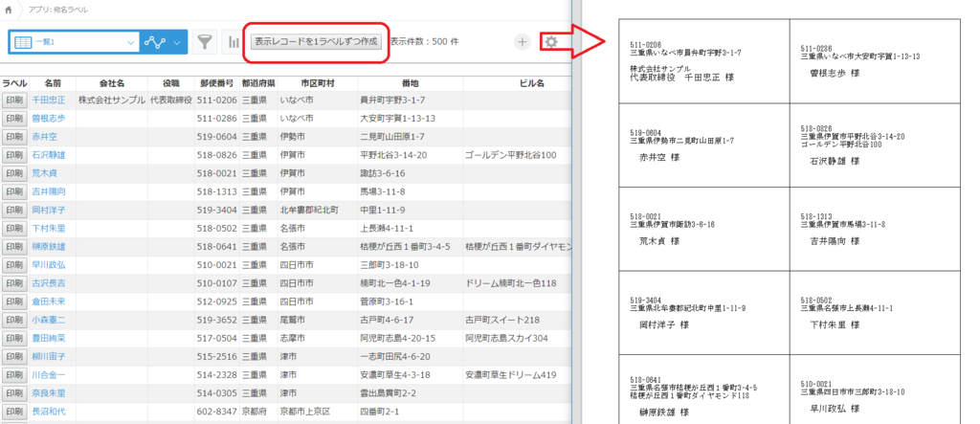This screenshot has height=424, width=980.
Task: Click 印刷 button for 長沼和代
Action: point(14,412)
